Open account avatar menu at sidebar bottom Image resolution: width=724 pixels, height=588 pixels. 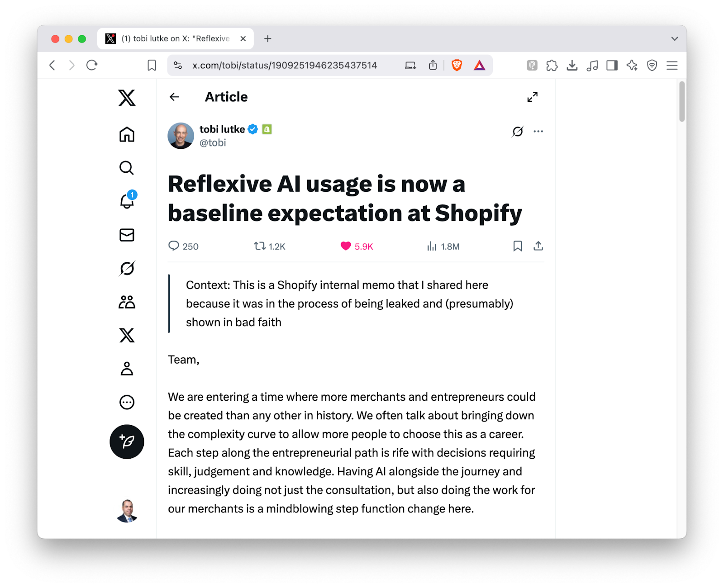tap(127, 511)
